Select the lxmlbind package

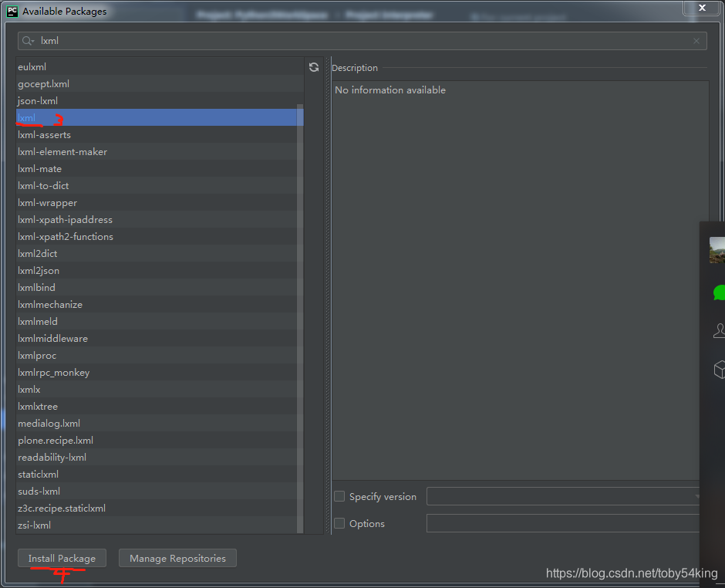click(x=160, y=287)
